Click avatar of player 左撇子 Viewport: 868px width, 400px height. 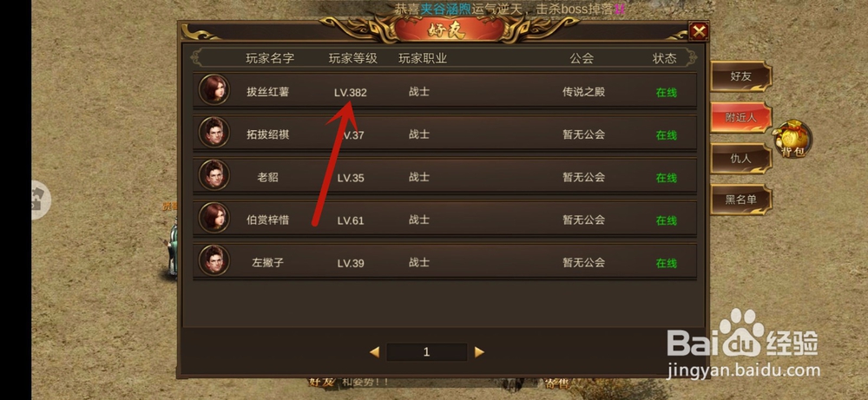[214, 259]
